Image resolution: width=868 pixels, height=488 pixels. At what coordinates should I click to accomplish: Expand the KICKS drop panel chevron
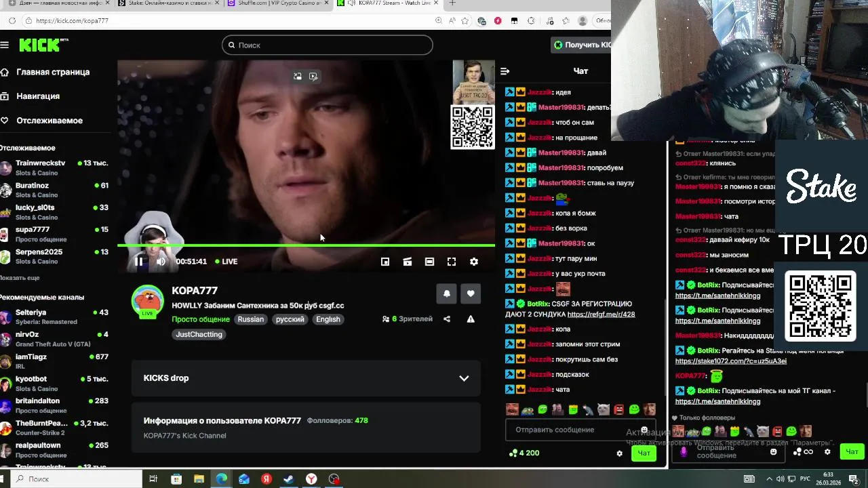tap(464, 378)
